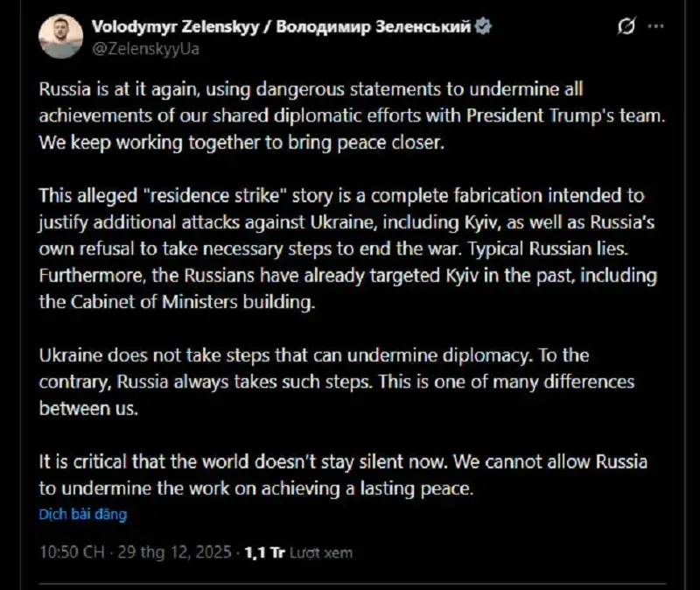Viewport: 700px width, 590px height.
Task: Open the three-dot More options menu
Action: point(653,28)
